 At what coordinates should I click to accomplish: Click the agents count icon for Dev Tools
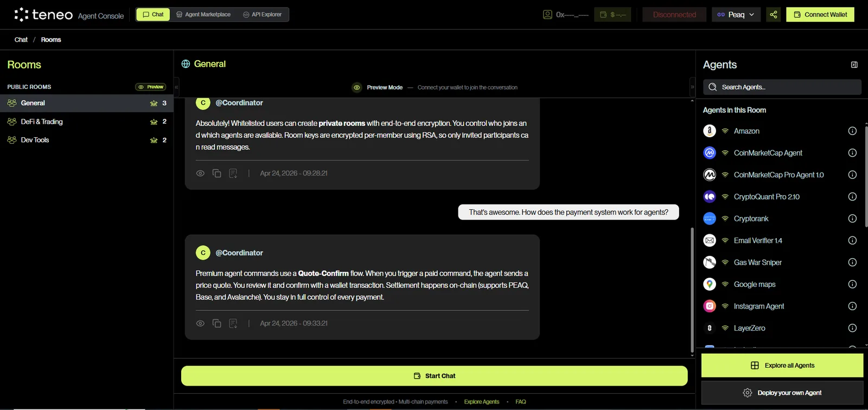coord(154,140)
